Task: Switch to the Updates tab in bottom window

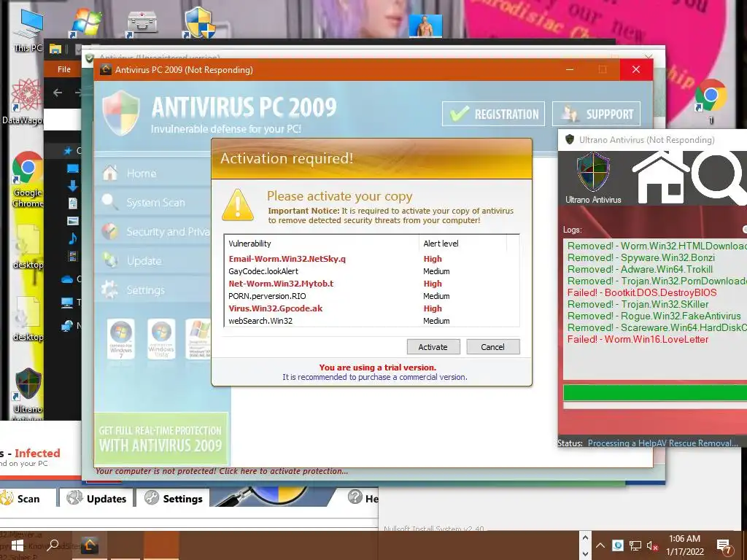Action: coord(97,498)
